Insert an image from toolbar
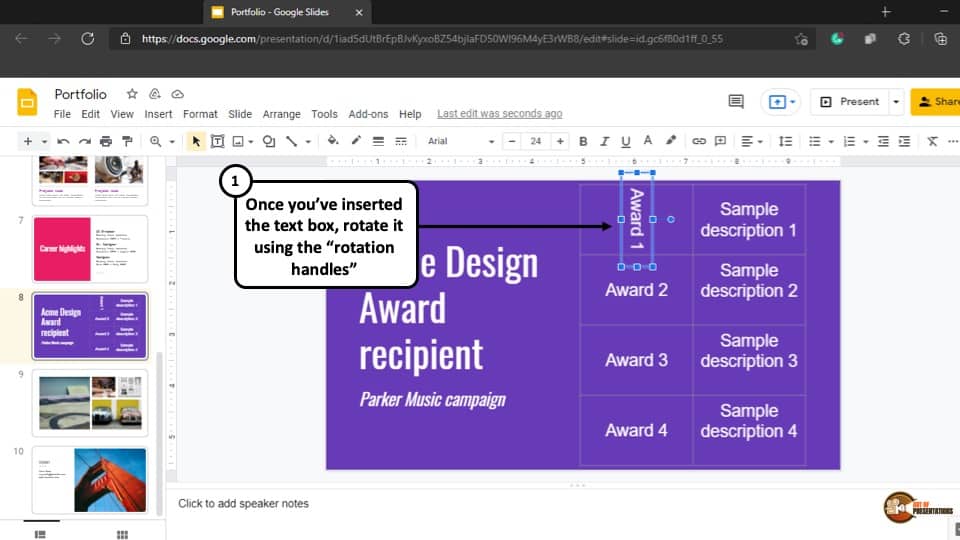 click(x=238, y=141)
